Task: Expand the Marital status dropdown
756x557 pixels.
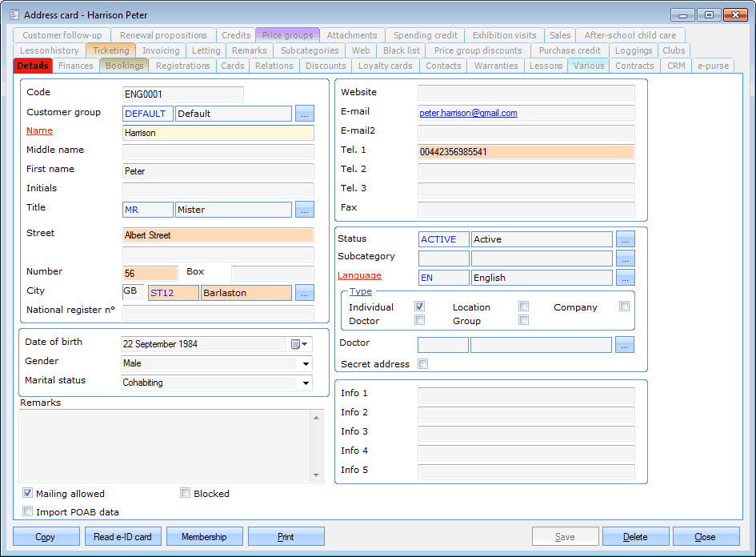Action: 305,383
